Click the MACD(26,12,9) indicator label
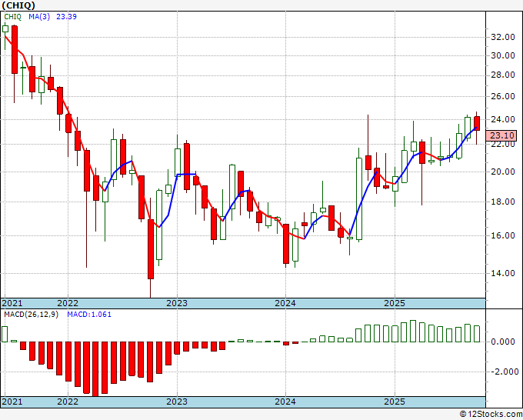Screen dimensions: 523x420 click(x=31, y=315)
